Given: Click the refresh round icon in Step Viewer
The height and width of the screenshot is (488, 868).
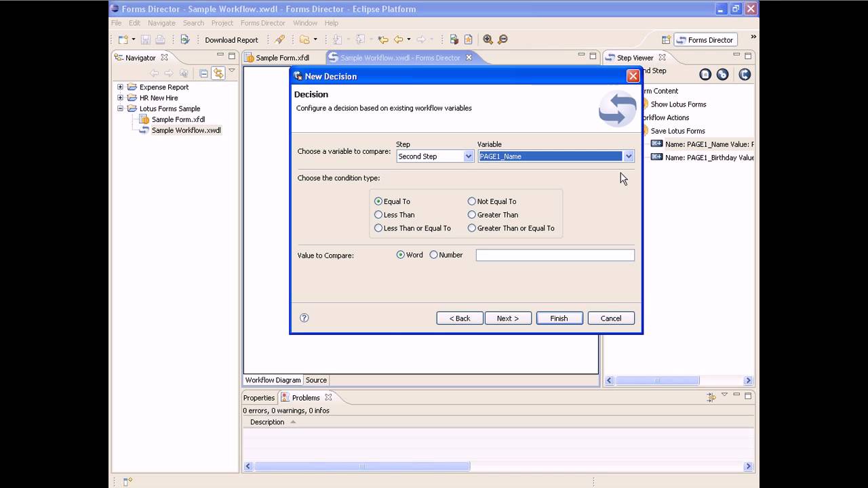Looking at the screenshot, I should point(745,75).
